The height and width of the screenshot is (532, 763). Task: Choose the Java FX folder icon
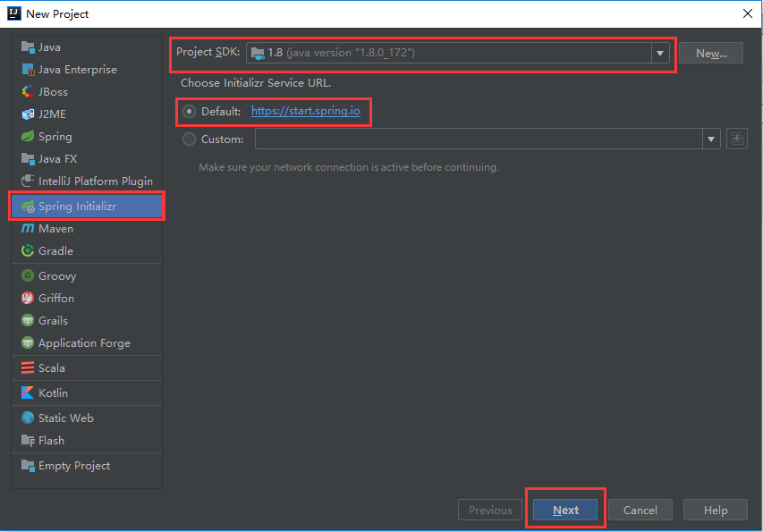click(x=28, y=158)
